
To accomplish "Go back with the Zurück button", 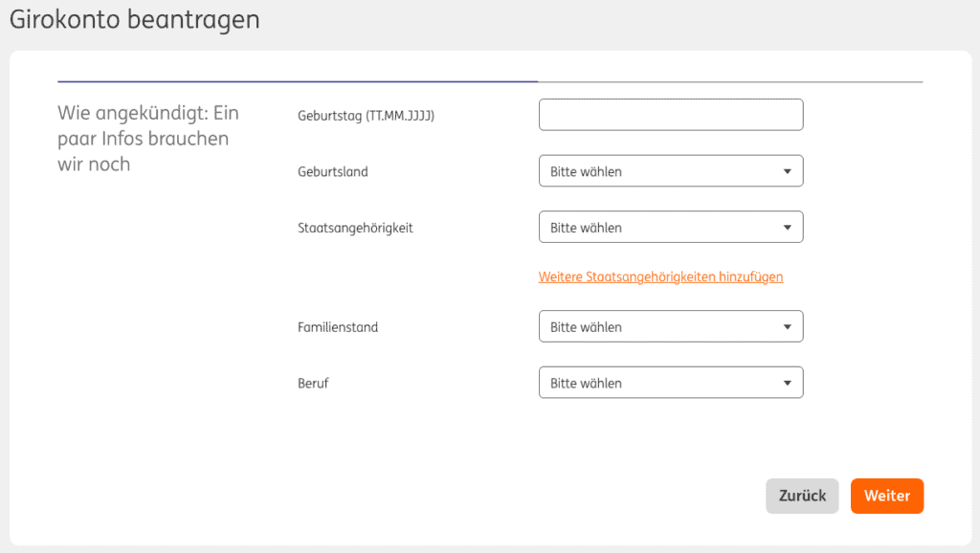I will click(x=802, y=496).
